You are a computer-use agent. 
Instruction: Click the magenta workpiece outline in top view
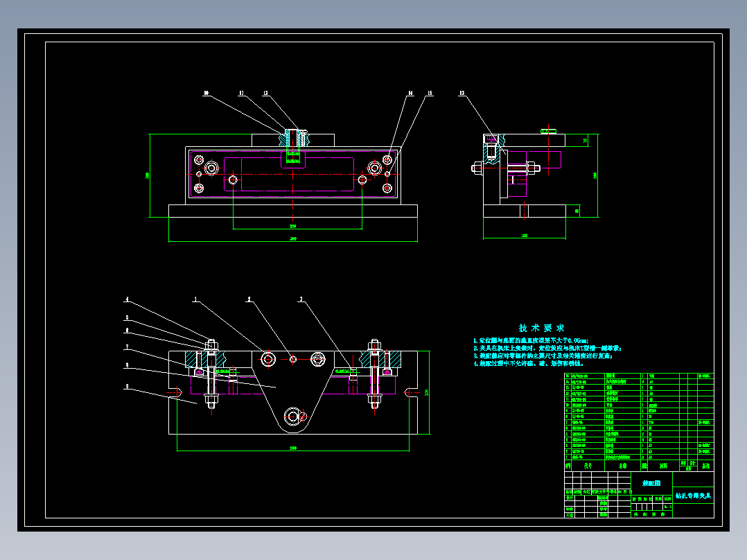tap(292, 174)
